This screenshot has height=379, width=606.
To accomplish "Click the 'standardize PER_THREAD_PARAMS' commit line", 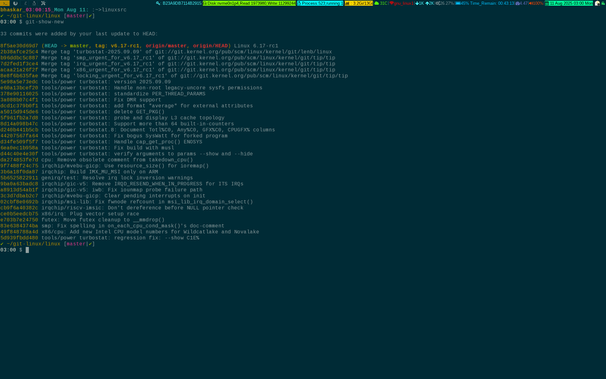I will point(103,94).
